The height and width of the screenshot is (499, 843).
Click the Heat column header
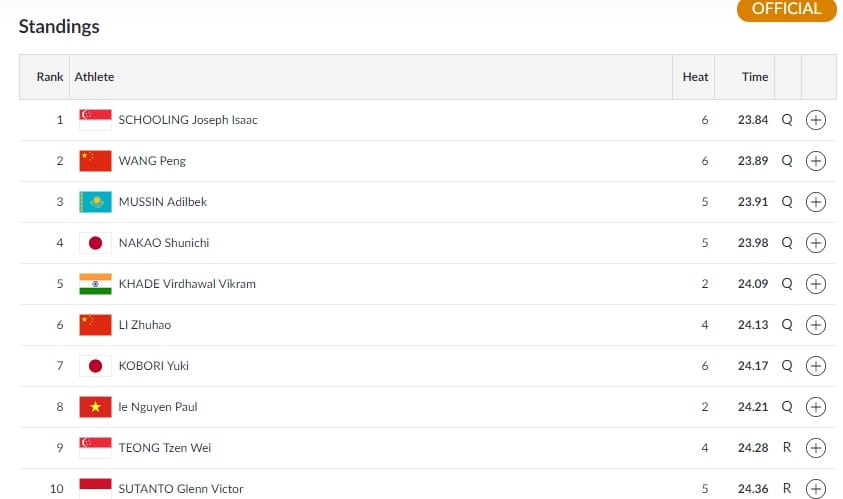point(695,77)
